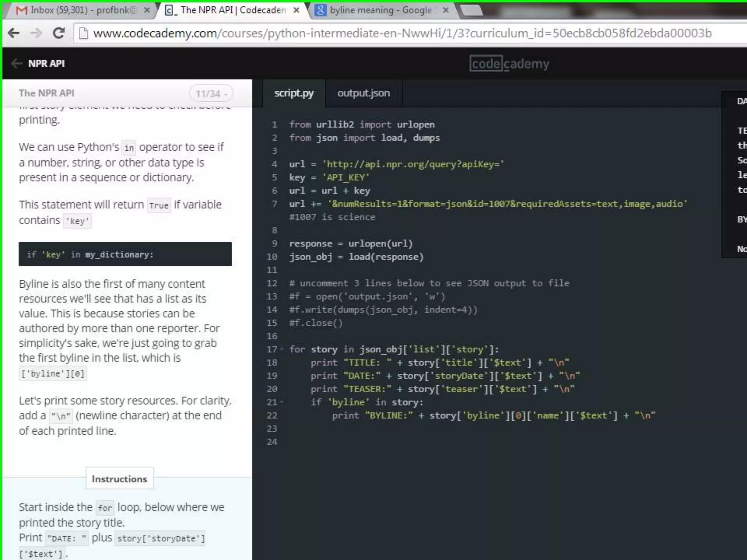
Task: Click line 14 with f.write dumps call
Action: coord(383,310)
